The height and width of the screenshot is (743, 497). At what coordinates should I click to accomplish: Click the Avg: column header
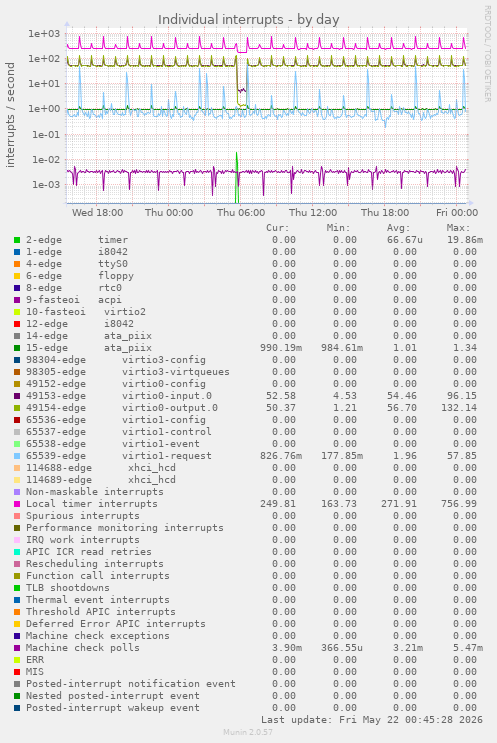398,228
